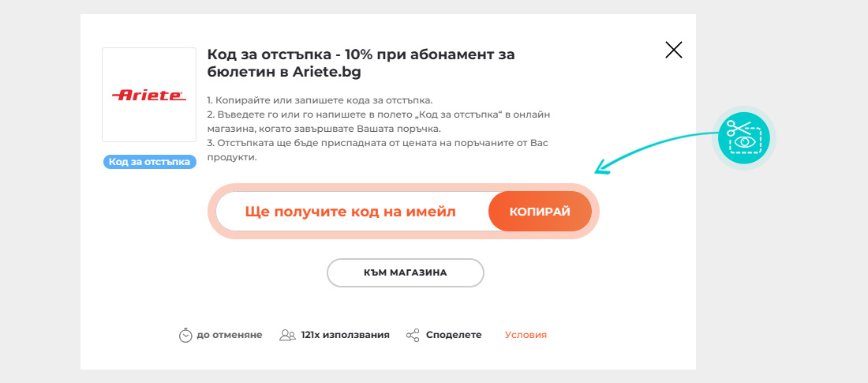Open sharing via Споделете link
Viewport: 868px width, 383px height.
(454, 335)
